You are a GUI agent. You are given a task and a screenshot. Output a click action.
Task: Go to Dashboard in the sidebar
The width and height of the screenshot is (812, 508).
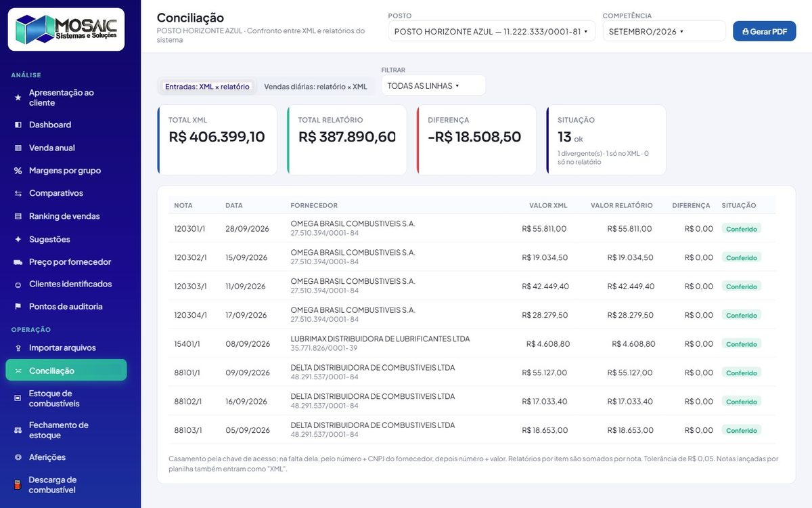66,125
